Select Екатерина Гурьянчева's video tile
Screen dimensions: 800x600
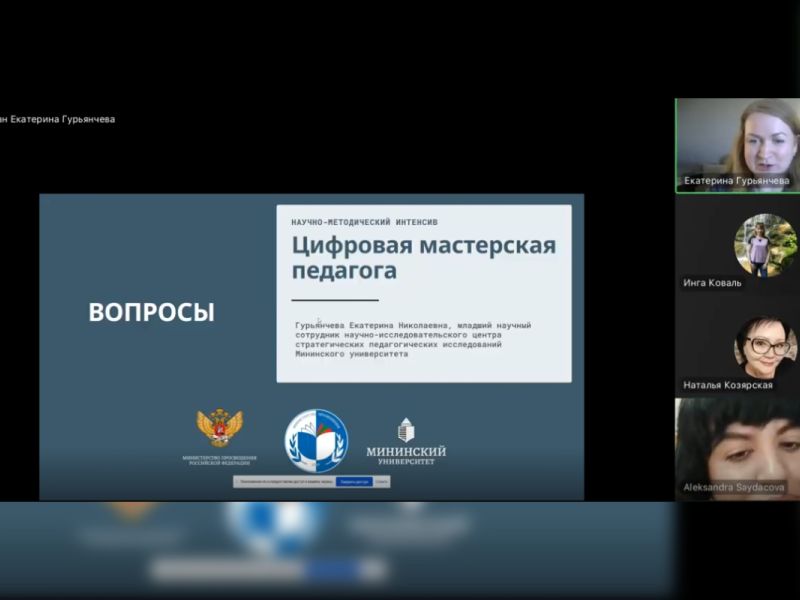tap(738, 146)
